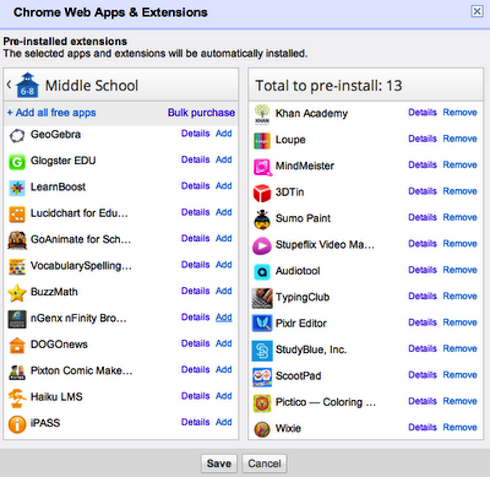Add the LearnBoost app
This screenshot has height=477, width=490.
224,186
